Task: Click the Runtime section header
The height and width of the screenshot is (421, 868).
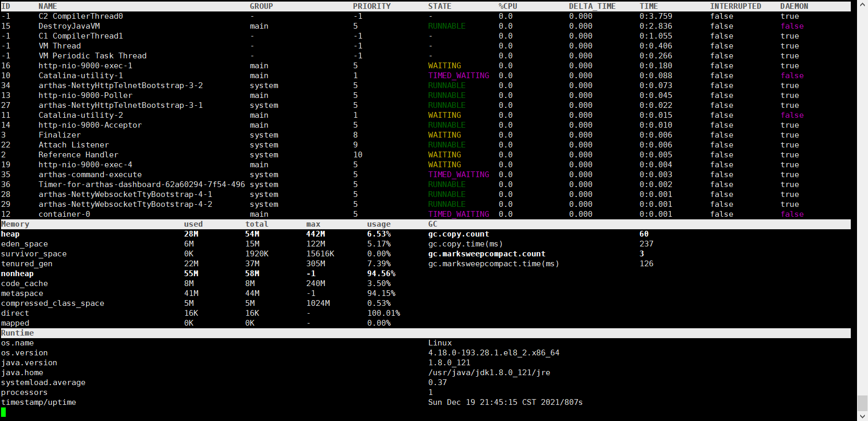Action: coord(18,333)
